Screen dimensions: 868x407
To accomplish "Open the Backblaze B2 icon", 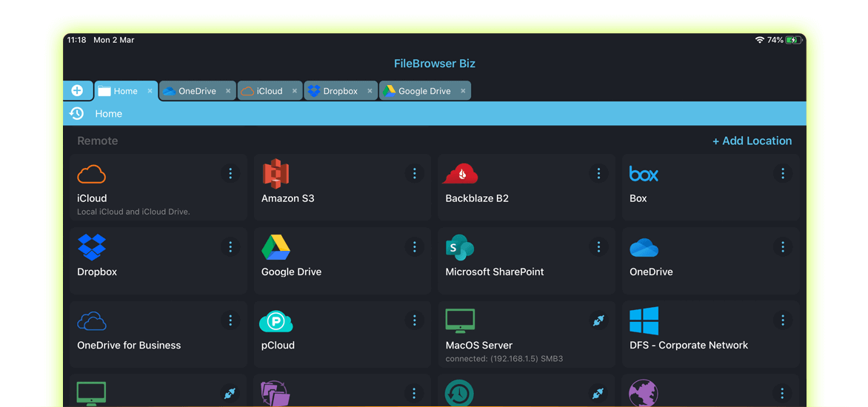I will [x=460, y=174].
